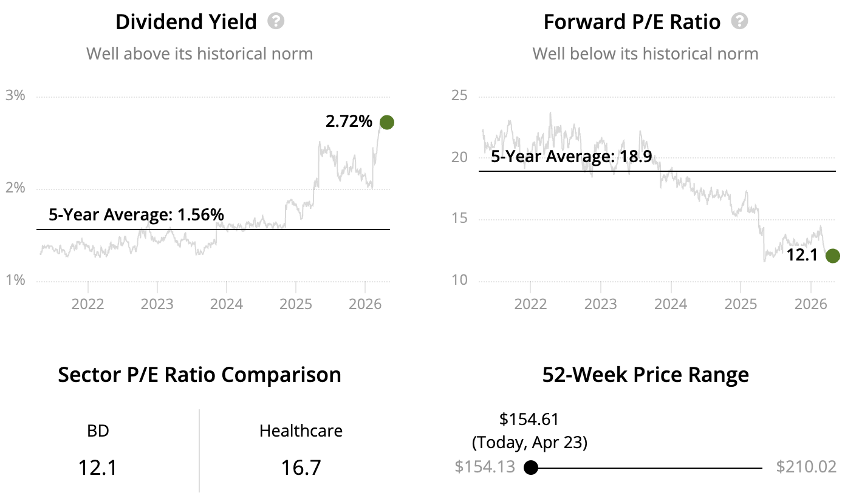This screenshot has width=859, height=504.
Task: Click the 5-Year Average: 1.56% label
Action: pos(136,214)
